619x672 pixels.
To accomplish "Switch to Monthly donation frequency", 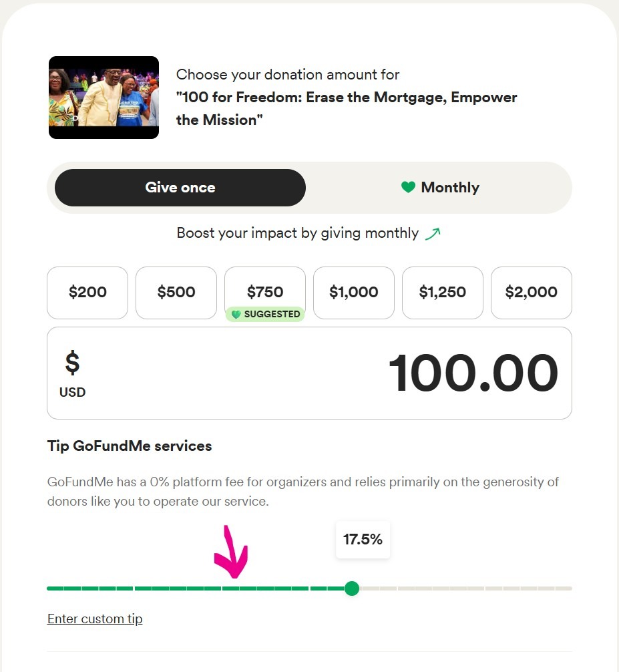I will point(441,188).
